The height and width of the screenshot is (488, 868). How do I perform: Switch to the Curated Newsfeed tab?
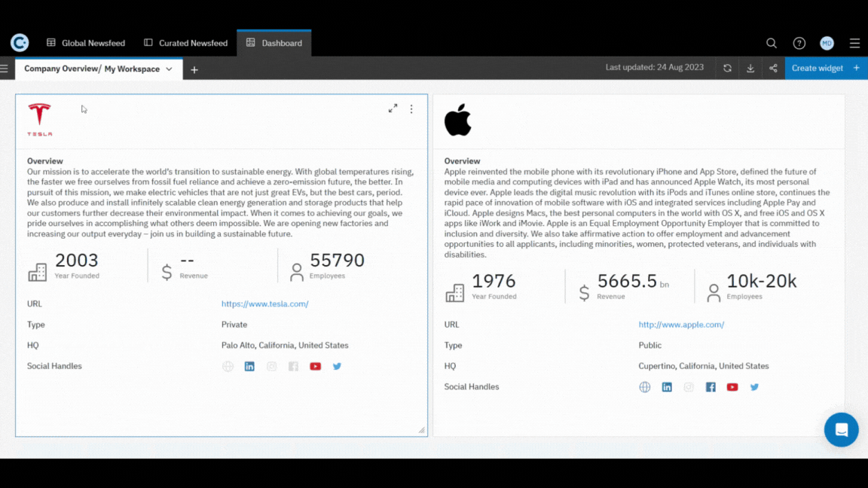[185, 43]
